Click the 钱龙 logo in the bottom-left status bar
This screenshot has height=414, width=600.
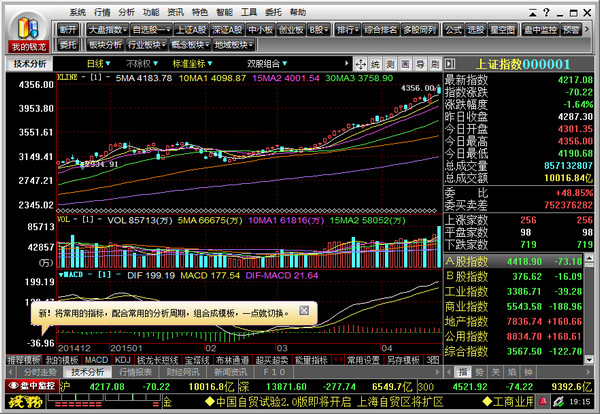coord(25,402)
